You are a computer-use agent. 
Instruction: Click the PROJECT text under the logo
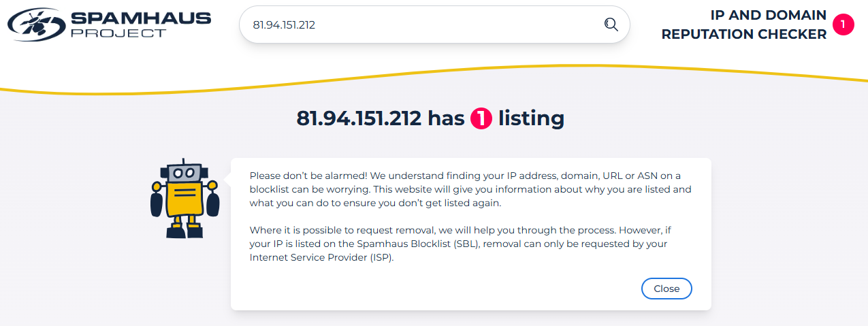tap(118, 33)
